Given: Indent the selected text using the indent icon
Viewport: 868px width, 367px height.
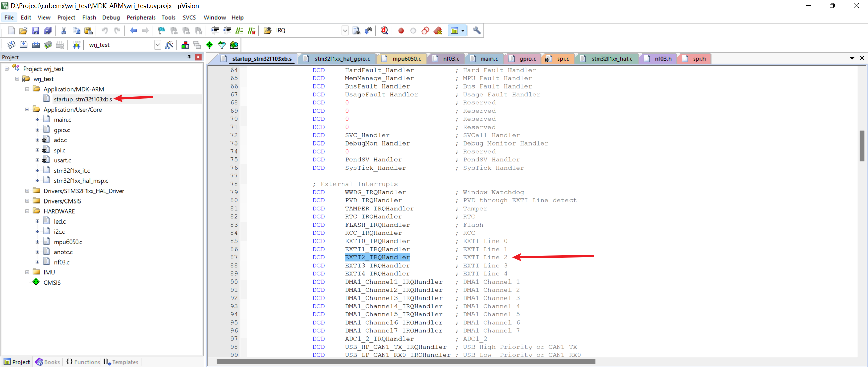Looking at the screenshot, I should click(215, 31).
